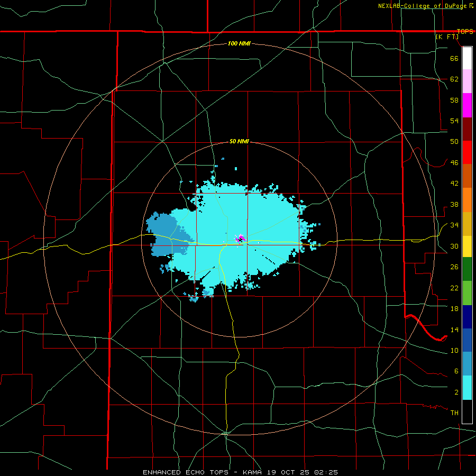Click the TOPS legend heading

(465, 31)
